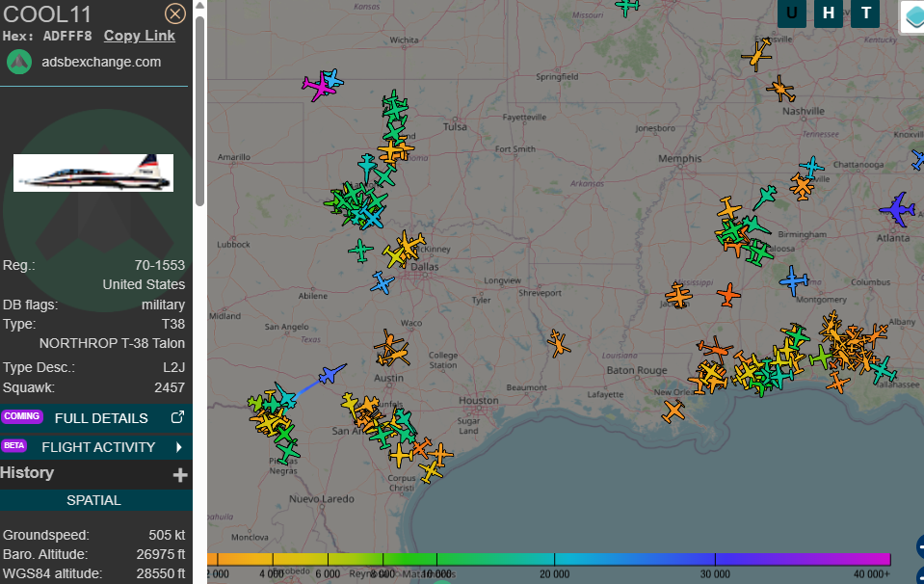Image resolution: width=924 pixels, height=584 pixels.
Task: Open the map layers selector icon
Action: pos(912,16)
